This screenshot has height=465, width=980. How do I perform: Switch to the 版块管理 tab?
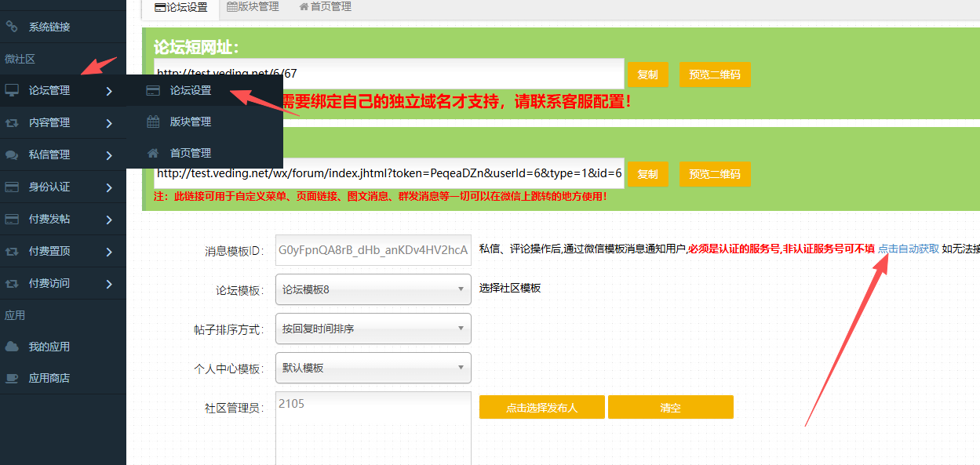click(253, 7)
